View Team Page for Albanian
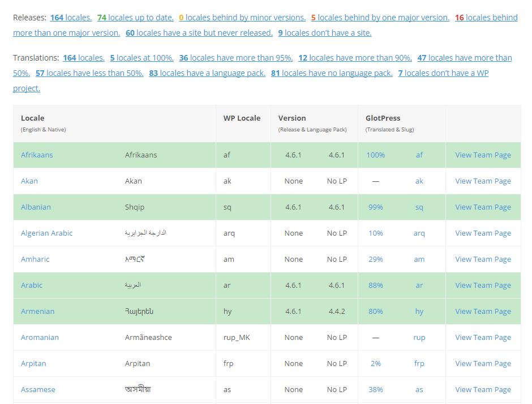Screen dimensions: 532x404 coord(483,207)
